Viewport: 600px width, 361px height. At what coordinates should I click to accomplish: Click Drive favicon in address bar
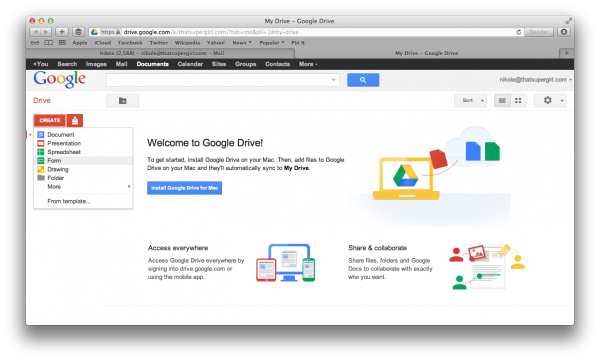(x=94, y=32)
